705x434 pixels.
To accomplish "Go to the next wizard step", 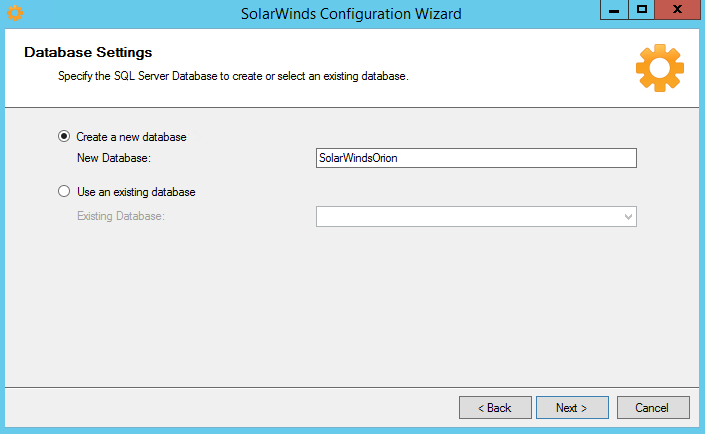I will tap(572, 407).
